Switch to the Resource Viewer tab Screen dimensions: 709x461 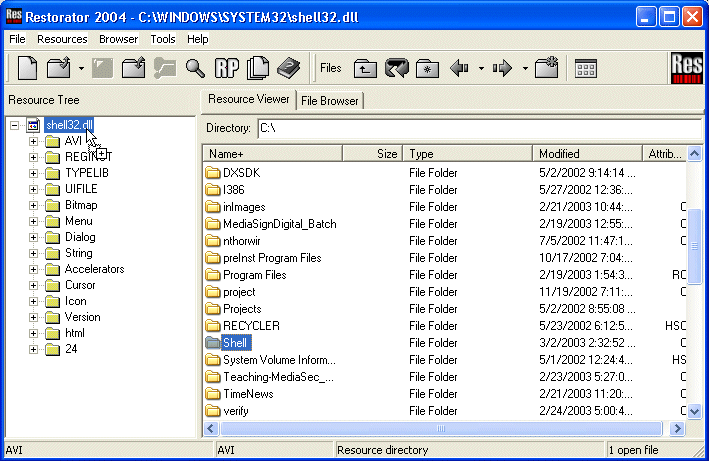coord(248,99)
